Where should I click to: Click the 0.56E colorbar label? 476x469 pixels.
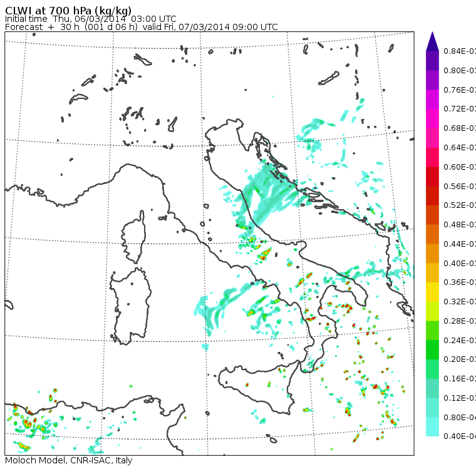[x=460, y=186]
